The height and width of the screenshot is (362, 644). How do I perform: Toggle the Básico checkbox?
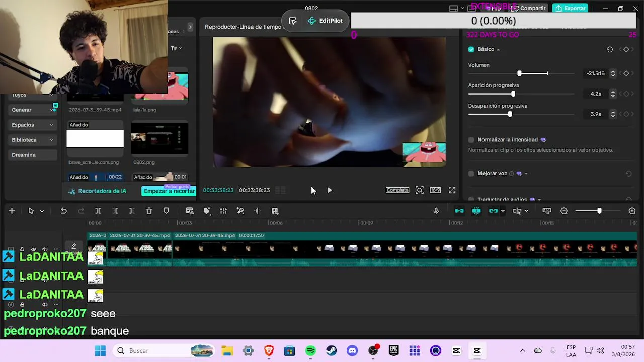coord(471,49)
